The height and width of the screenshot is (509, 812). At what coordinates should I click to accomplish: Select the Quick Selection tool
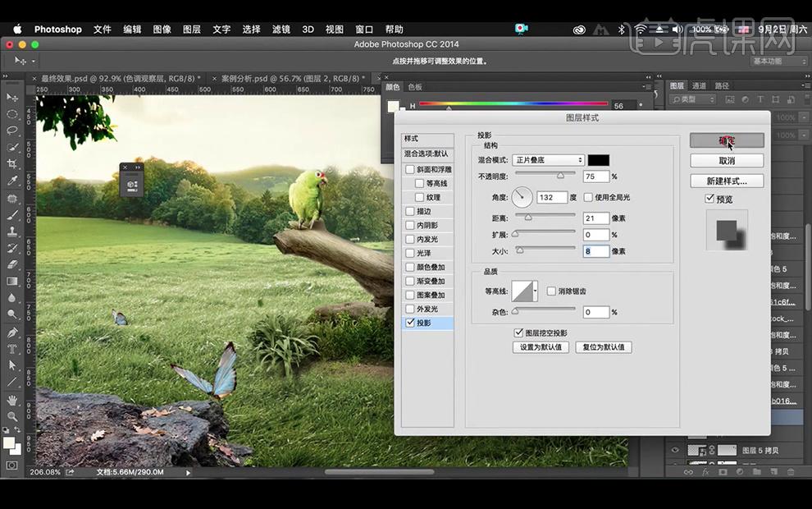tap(12, 147)
